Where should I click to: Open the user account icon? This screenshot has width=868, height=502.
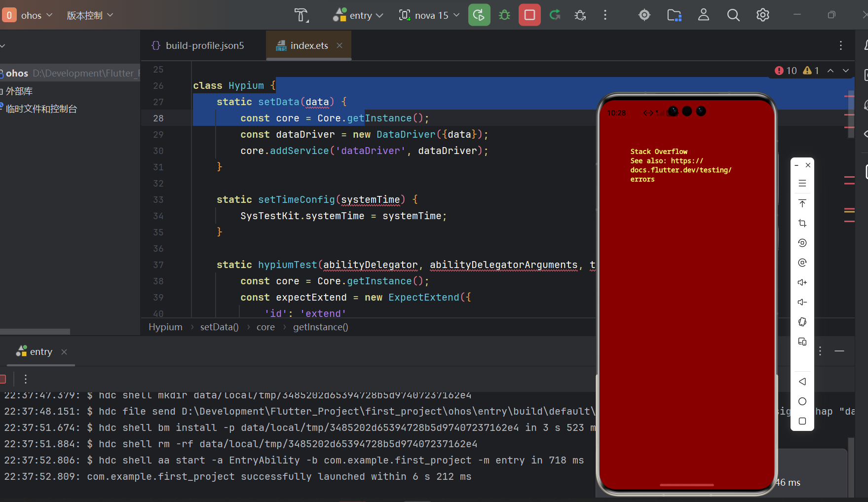pos(704,15)
